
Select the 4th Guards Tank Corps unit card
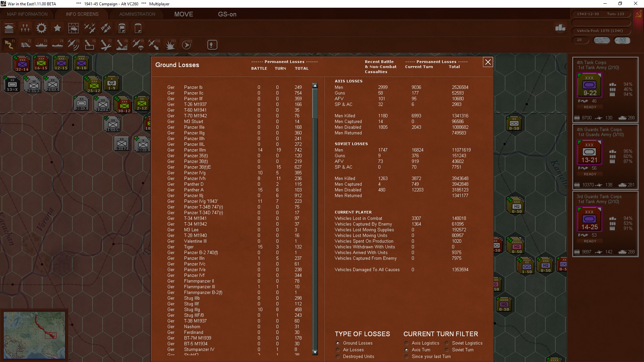coord(605,157)
